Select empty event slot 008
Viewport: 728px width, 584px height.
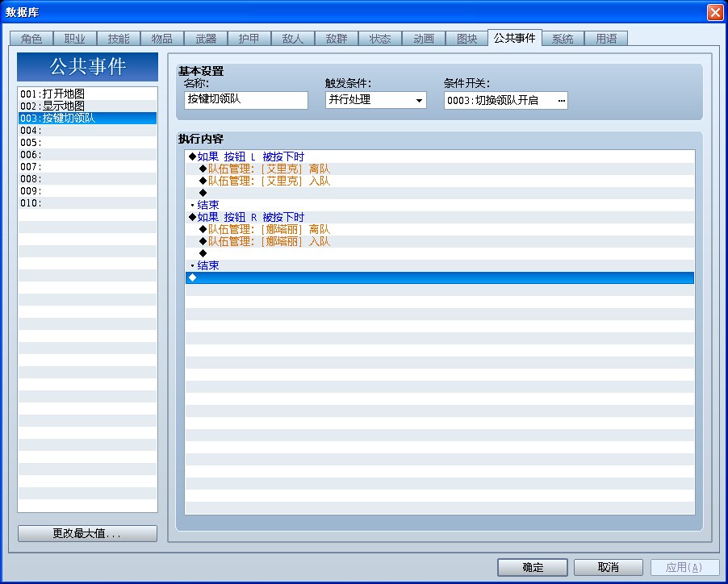click(87, 178)
